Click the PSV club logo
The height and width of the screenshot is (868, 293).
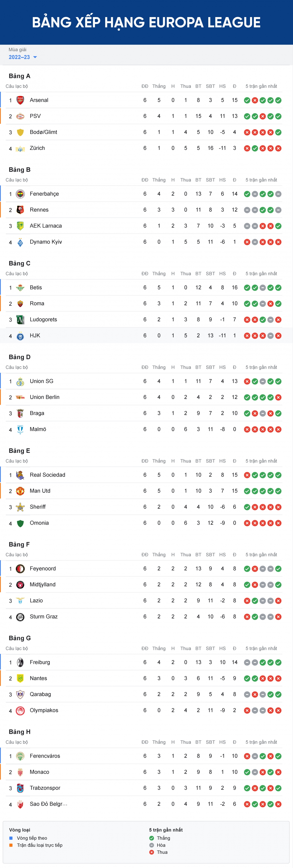pos(20,116)
